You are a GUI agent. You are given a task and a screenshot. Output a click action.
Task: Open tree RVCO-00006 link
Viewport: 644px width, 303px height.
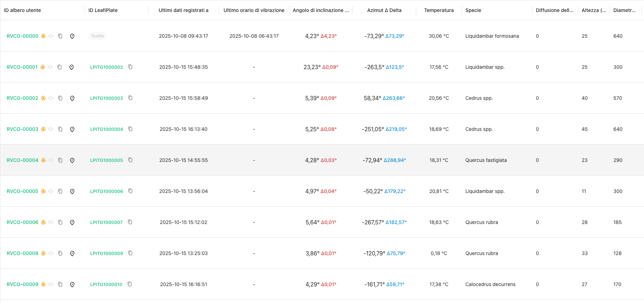23,222
